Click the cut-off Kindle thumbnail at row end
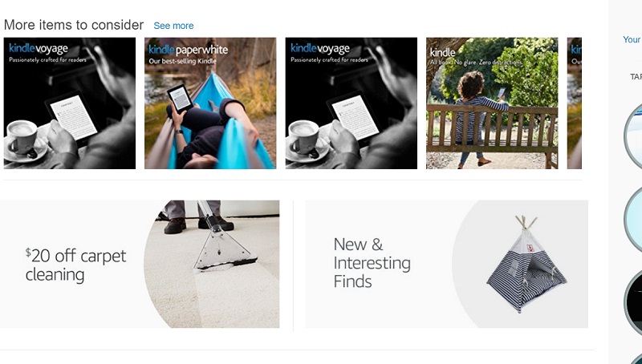The width and height of the screenshot is (642, 364). point(575,103)
